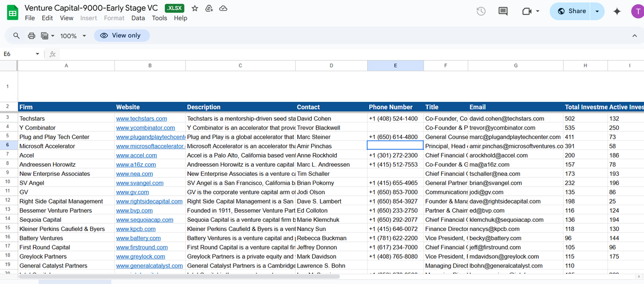Open the www.greylock.com link
This screenshot has height=284, width=644.
click(140, 257)
